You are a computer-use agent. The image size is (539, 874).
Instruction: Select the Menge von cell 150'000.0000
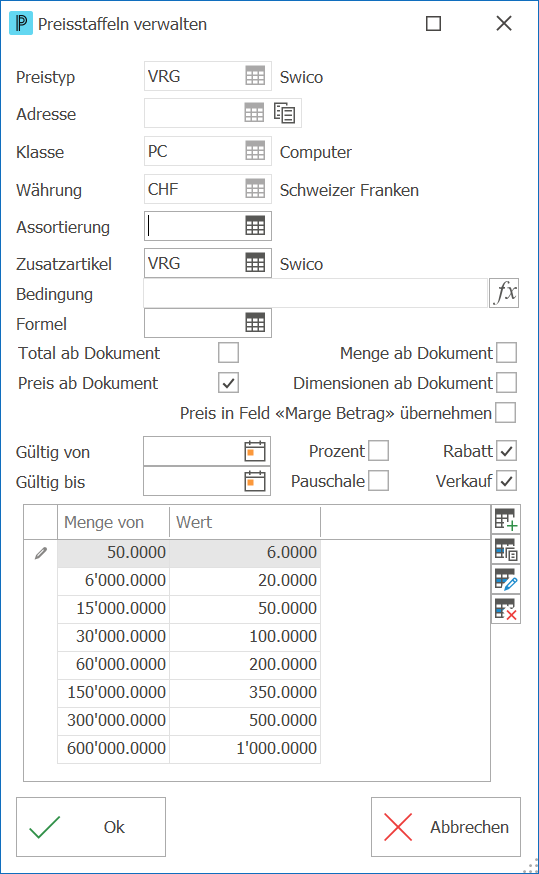[x=114, y=693]
